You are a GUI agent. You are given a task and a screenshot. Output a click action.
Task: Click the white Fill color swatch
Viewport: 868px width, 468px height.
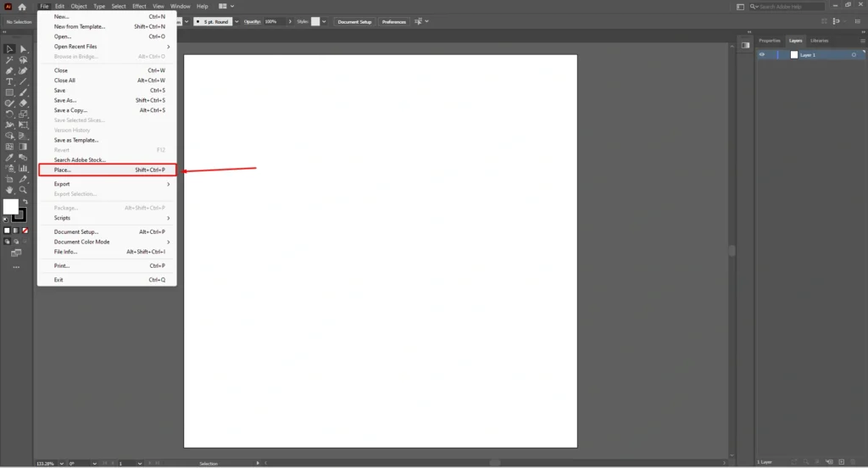point(10,206)
